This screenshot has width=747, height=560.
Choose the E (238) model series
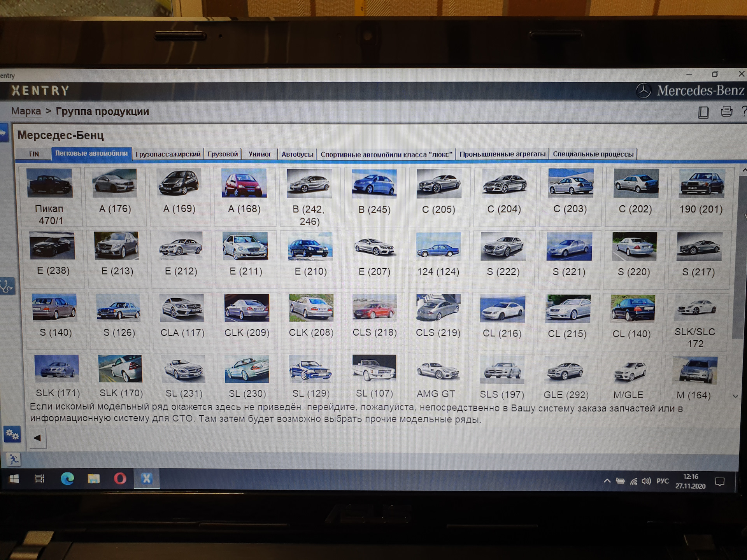point(52,245)
